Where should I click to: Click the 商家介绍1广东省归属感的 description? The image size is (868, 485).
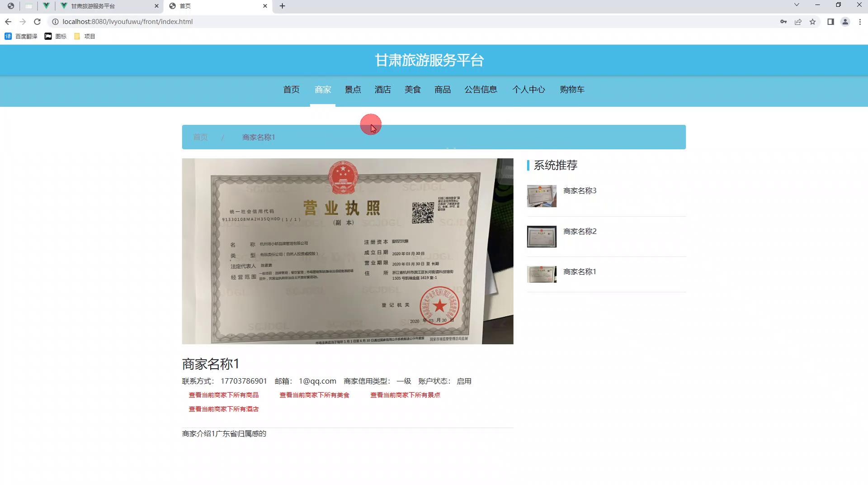click(224, 433)
